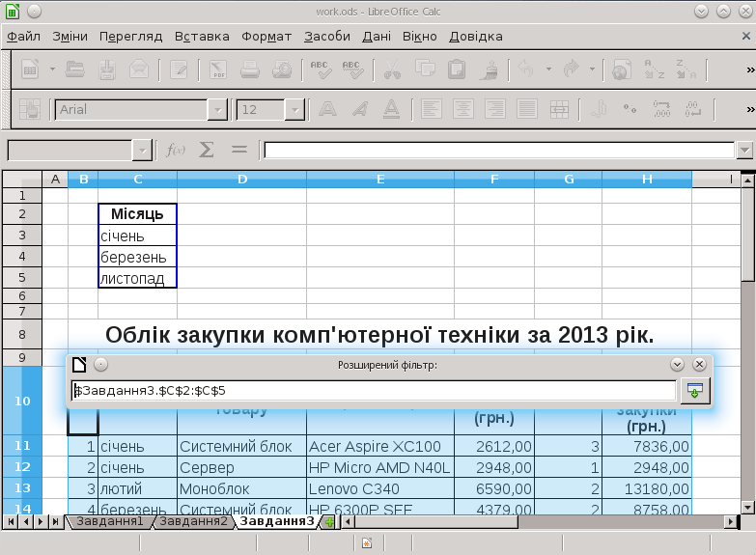Toggle Center Horizontally alignment
Screen dimensions: 756x555
coord(462,109)
